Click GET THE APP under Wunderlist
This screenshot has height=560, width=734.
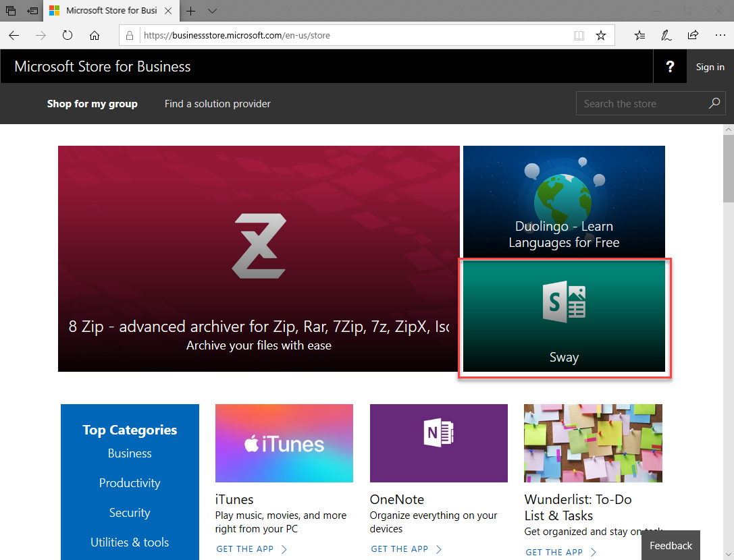pyautogui.click(x=560, y=552)
